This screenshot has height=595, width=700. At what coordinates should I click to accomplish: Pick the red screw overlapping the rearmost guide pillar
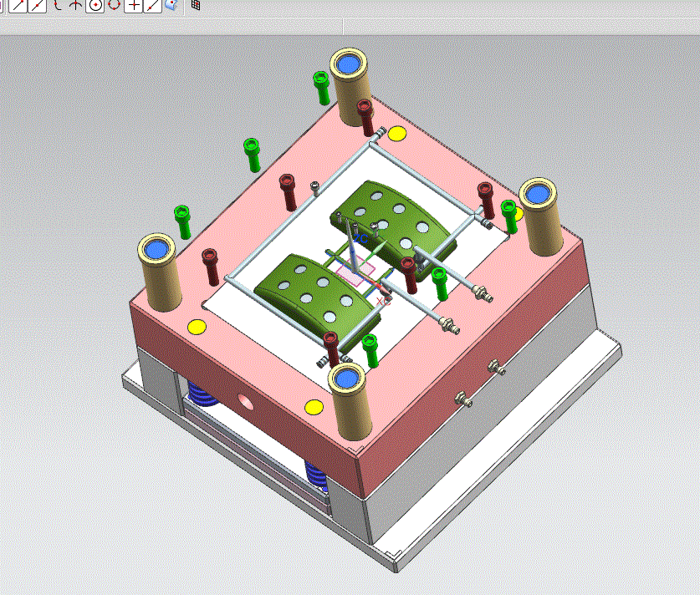[365, 117]
